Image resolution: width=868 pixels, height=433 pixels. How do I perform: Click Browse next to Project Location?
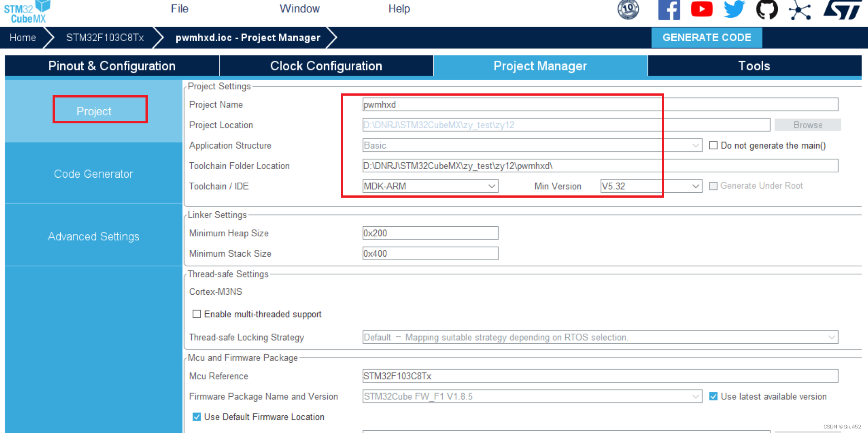tap(808, 125)
